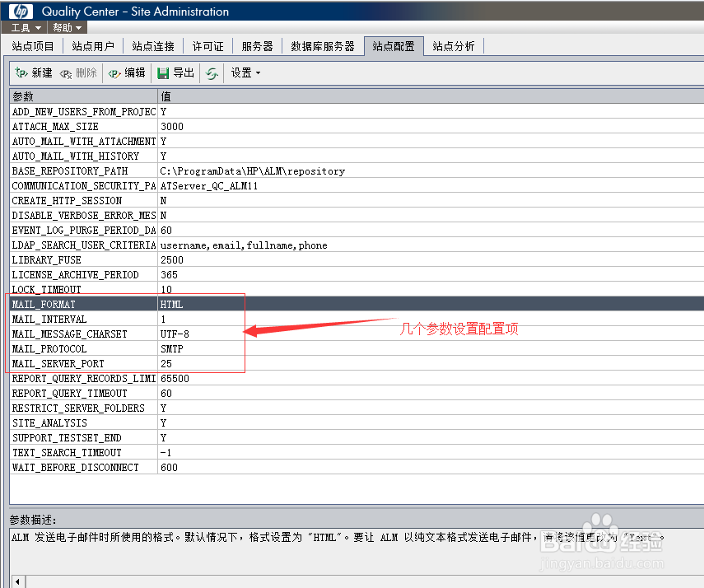Click the port value 25
Image resolution: width=704 pixels, height=588 pixels.
tap(166, 364)
